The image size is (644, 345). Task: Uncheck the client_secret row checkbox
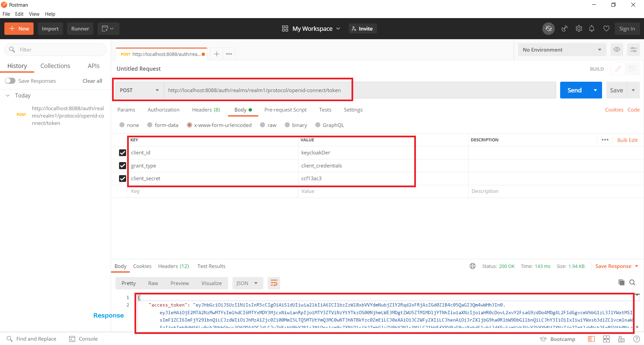coord(122,179)
